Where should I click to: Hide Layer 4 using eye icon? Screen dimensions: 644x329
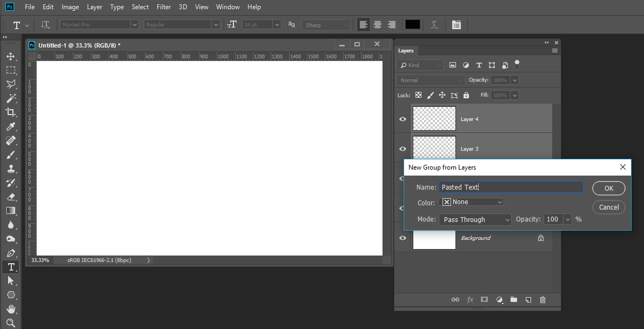click(403, 119)
